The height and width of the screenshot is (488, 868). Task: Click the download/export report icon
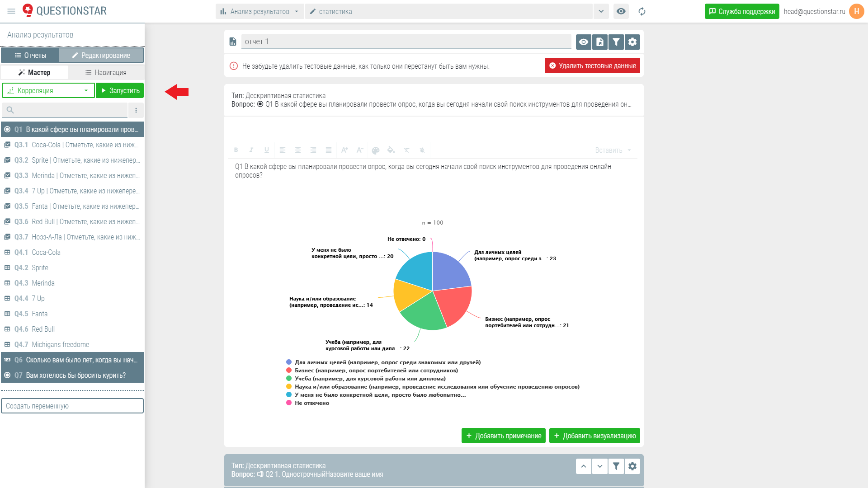coord(600,42)
